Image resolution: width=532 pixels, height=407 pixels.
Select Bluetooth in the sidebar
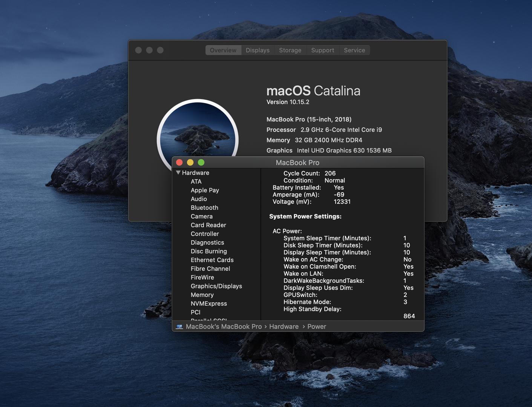(x=204, y=208)
